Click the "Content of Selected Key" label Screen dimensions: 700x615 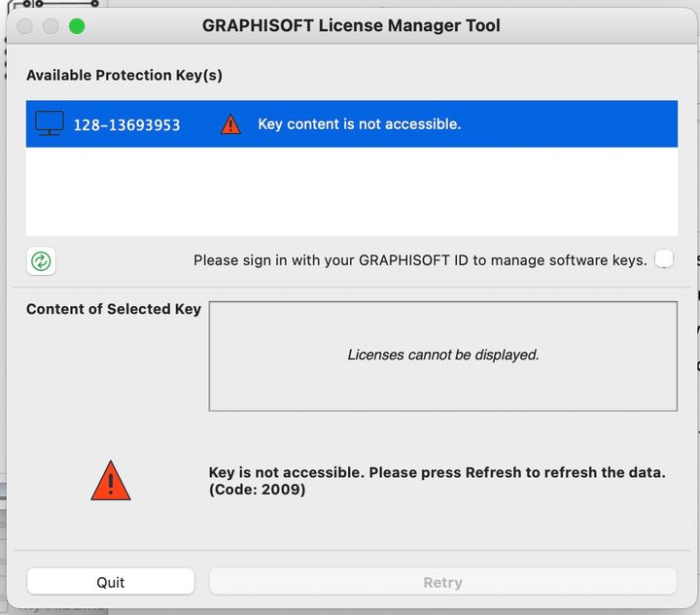tap(114, 309)
